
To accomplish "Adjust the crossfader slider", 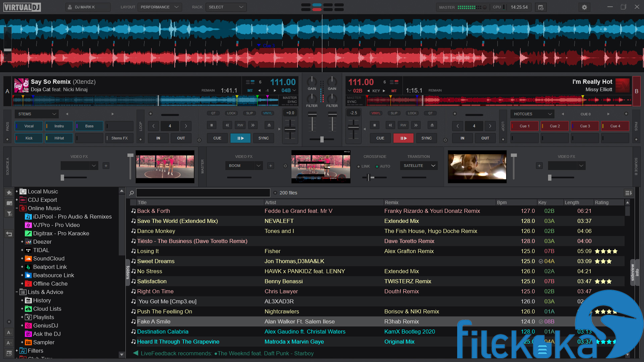I will (x=322, y=139).
